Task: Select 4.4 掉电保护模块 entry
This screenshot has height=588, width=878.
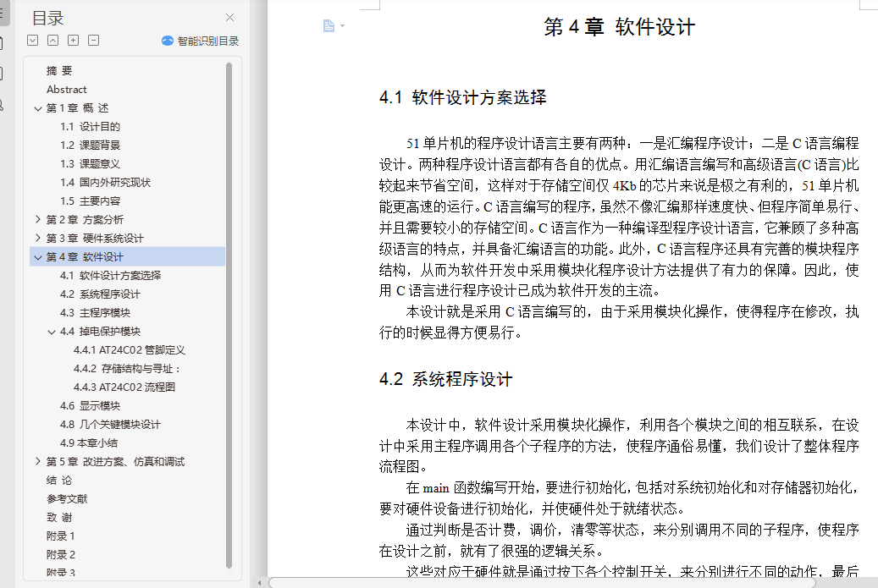Action: 100,331
